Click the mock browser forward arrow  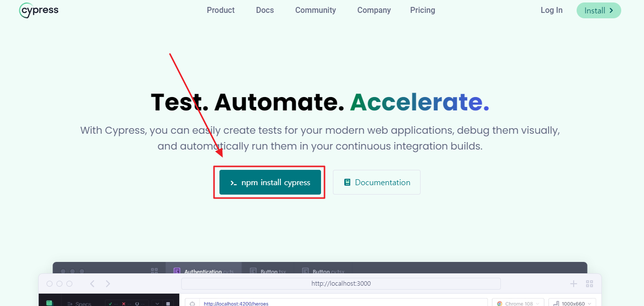pos(108,284)
